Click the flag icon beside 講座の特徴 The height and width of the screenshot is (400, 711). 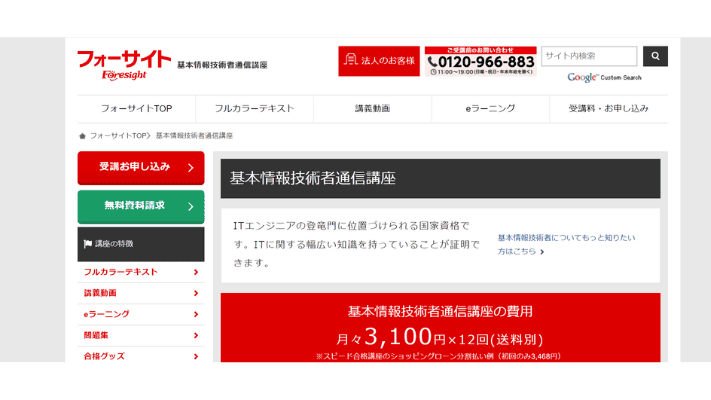[x=88, y=244]
